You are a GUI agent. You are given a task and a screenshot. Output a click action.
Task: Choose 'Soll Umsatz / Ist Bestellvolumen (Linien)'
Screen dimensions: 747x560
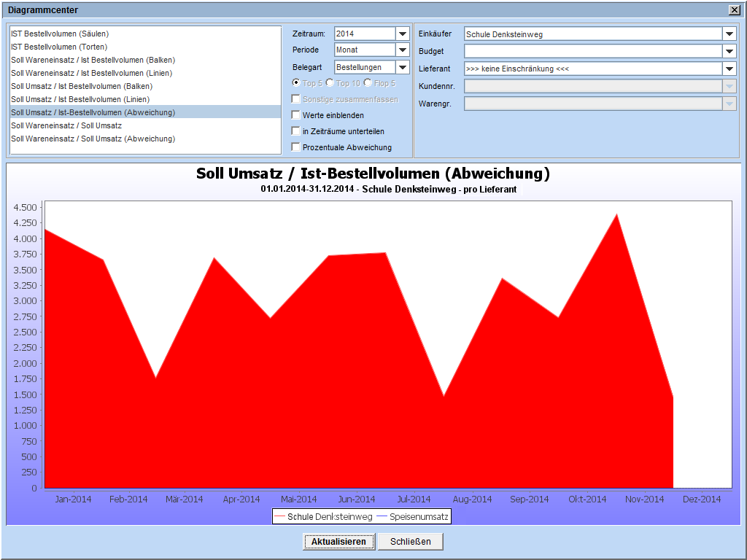coord(80,99)
